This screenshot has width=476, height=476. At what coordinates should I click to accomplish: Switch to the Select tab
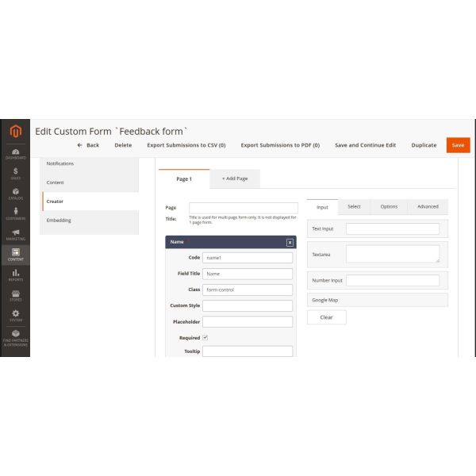click(354, 206)
